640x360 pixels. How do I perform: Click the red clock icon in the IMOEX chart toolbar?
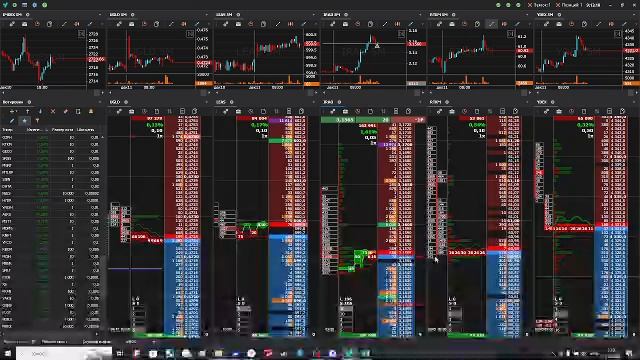click(37, 24)
